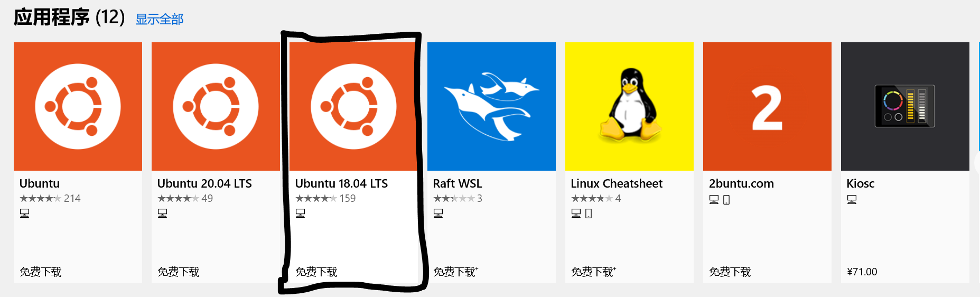The image size is (980, 297).
Task: Open the Ubuntu 20.04 LTS logo tile
Action: [x=216, y=106]
